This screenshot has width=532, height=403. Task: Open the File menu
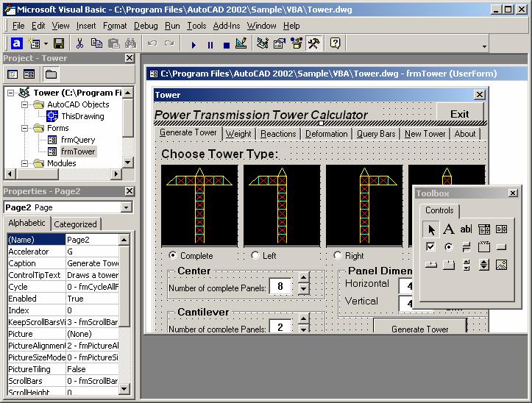[18, 26]
